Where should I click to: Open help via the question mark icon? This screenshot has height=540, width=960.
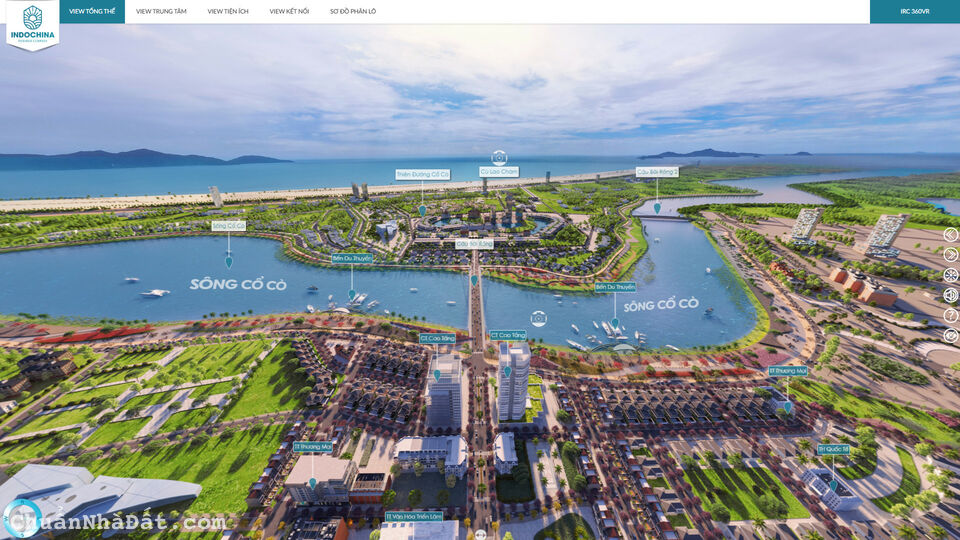(950, 315)
